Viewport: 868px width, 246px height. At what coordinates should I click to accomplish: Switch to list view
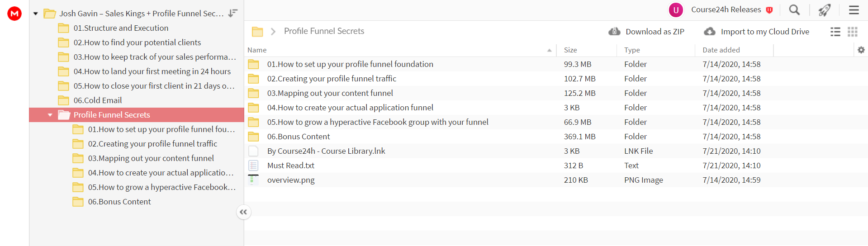835,32
